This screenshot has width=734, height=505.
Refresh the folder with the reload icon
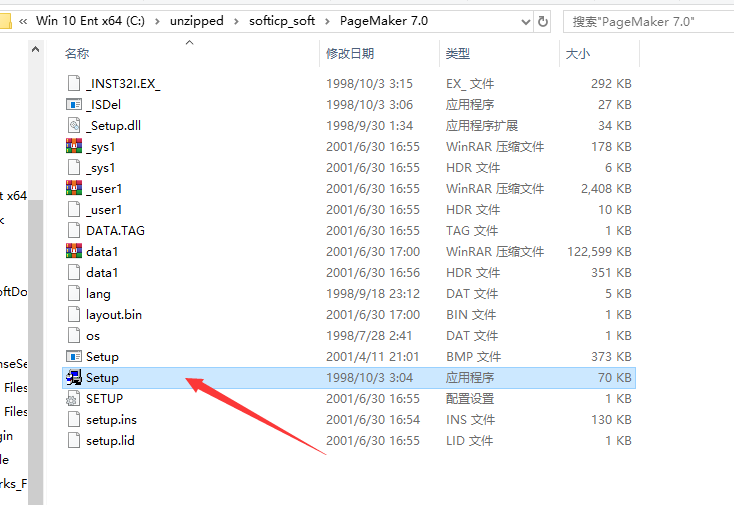[x=543, y=22]
